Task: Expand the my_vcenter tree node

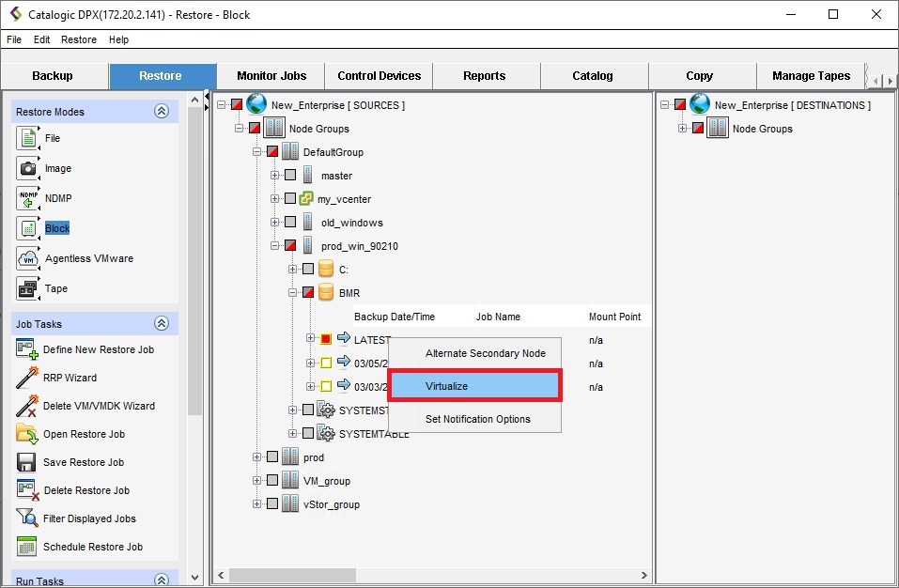Action: point(275,199)
